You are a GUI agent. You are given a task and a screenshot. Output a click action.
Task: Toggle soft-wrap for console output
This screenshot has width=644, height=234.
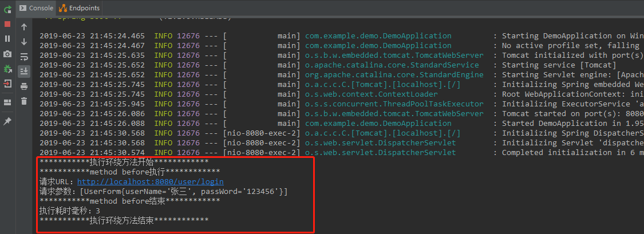coord(24,57)
